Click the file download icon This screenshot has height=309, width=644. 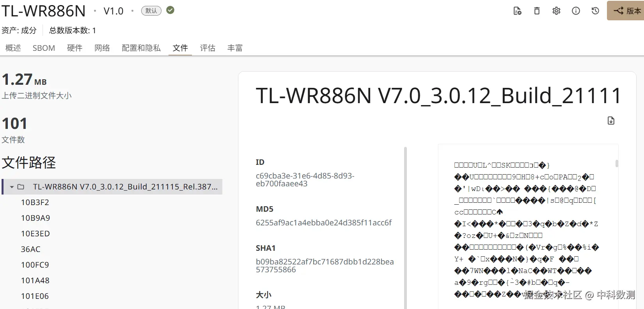click(x=611, y=121)
